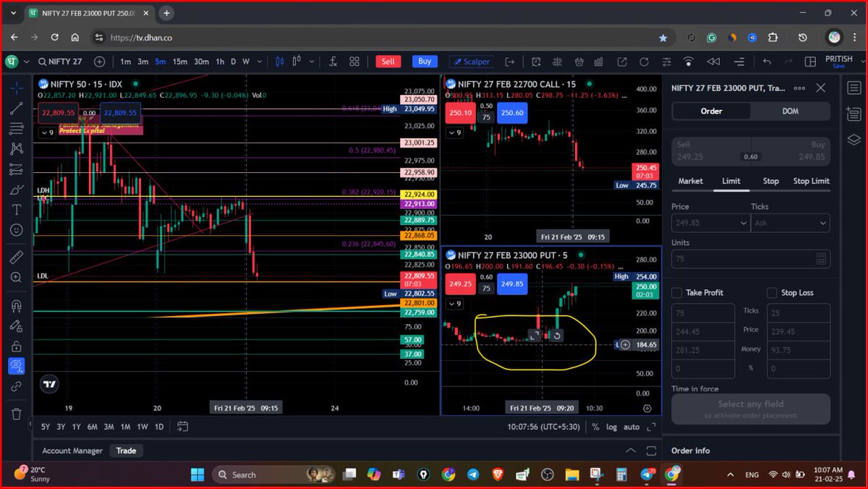Click the add symbol plus icon
This screenshot has height=489, width=868.
(99, 61)
